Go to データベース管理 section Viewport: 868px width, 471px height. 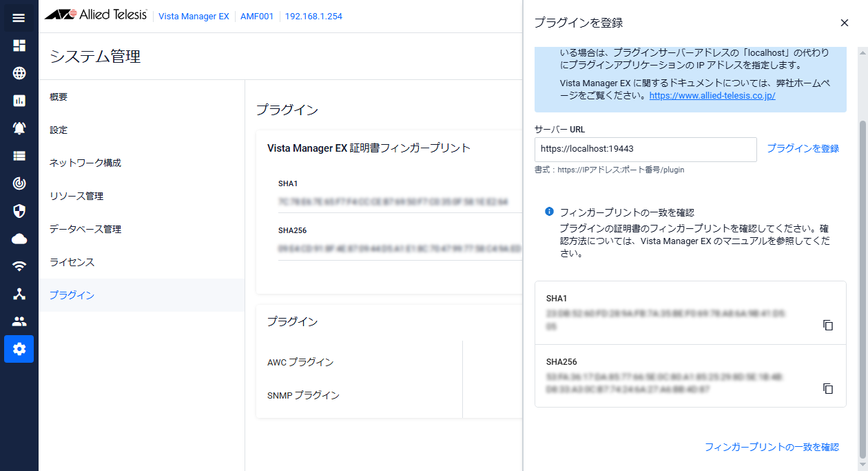point(85,229)
